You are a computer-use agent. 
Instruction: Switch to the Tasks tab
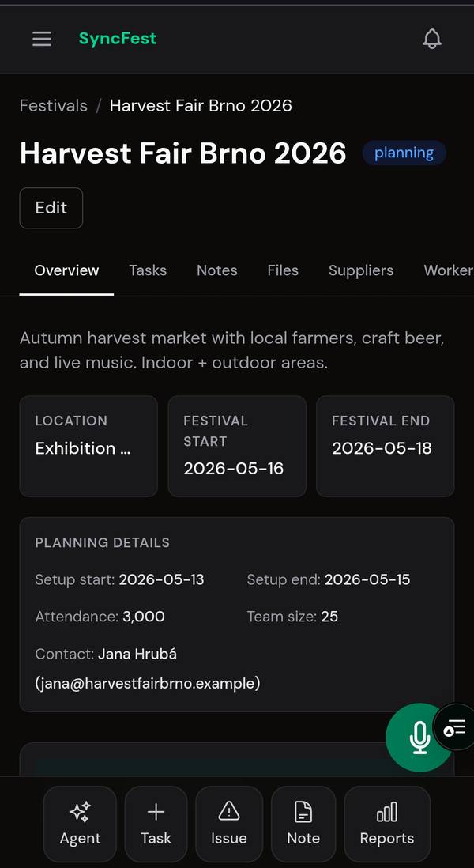(x=148, y=270)
